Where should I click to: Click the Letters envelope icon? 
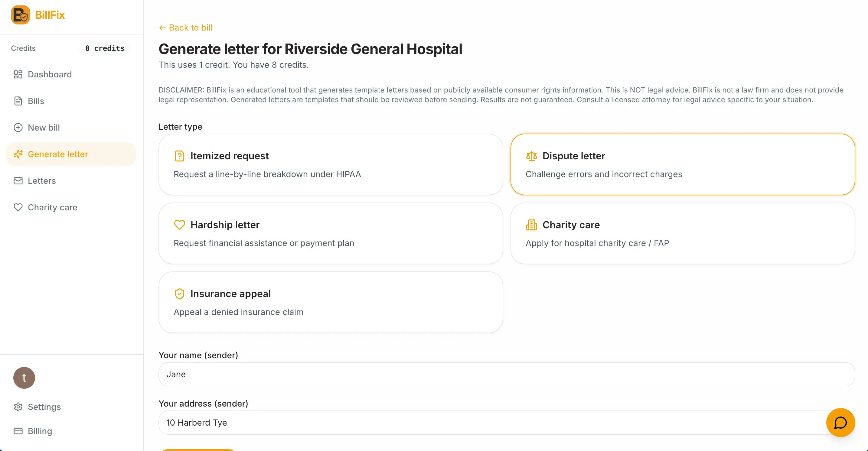(18, 181)
